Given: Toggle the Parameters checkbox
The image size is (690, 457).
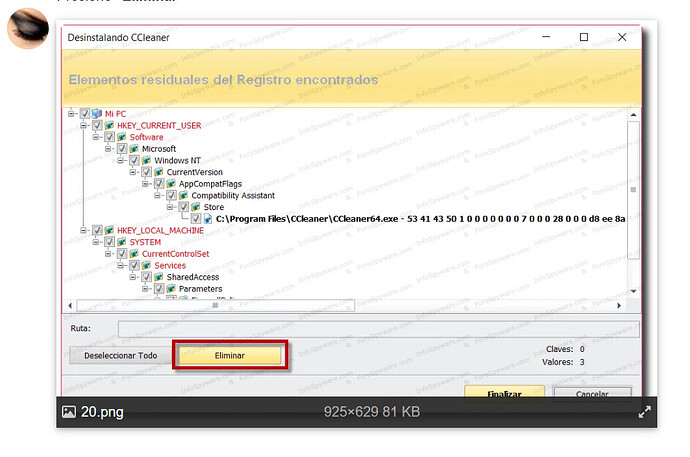Looking at the screenshot, I should coord(159,289).
